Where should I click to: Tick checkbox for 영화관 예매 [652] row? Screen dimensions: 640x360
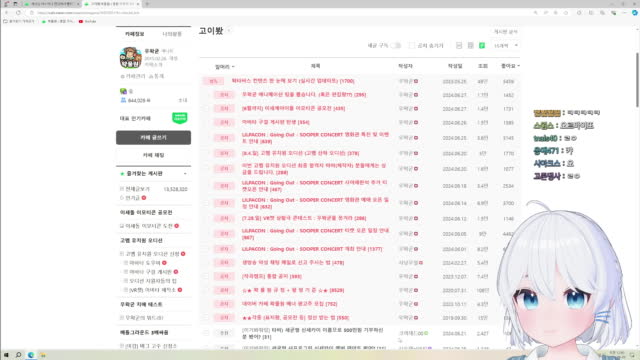tap(206, 203)
